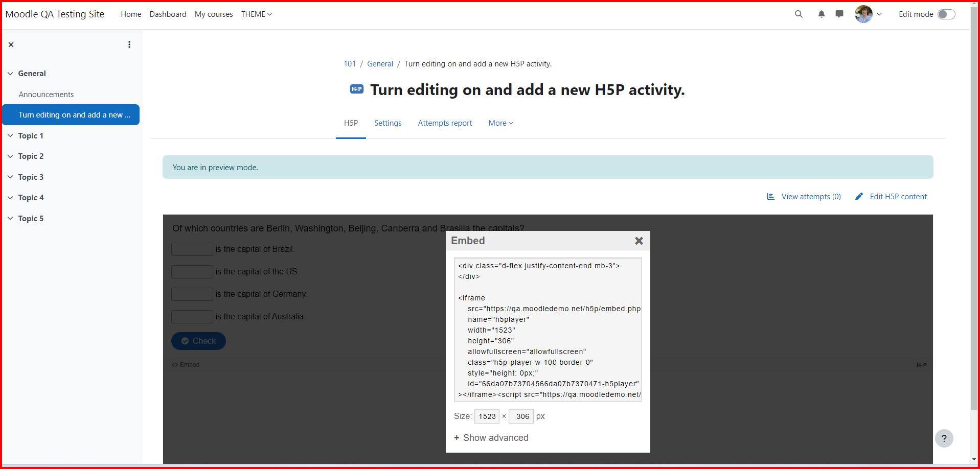980x469 pixels.
Task: Click the blank for capital of the US
Action: [192, 272]
